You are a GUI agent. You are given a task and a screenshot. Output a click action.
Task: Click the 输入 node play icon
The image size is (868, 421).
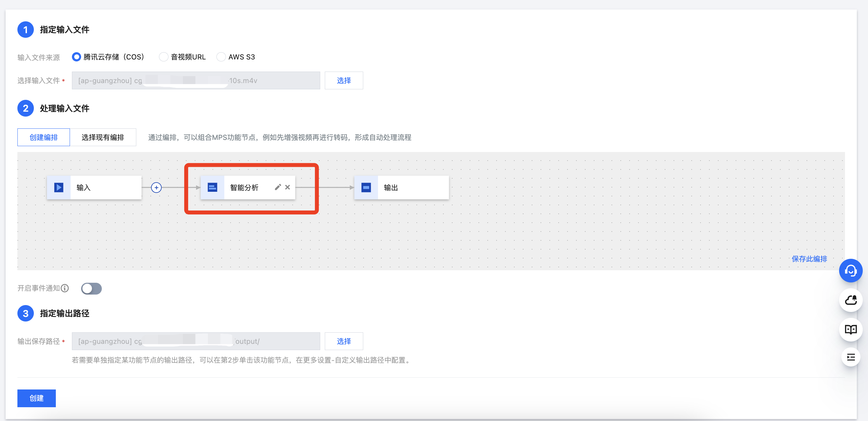tap(59, 188)
